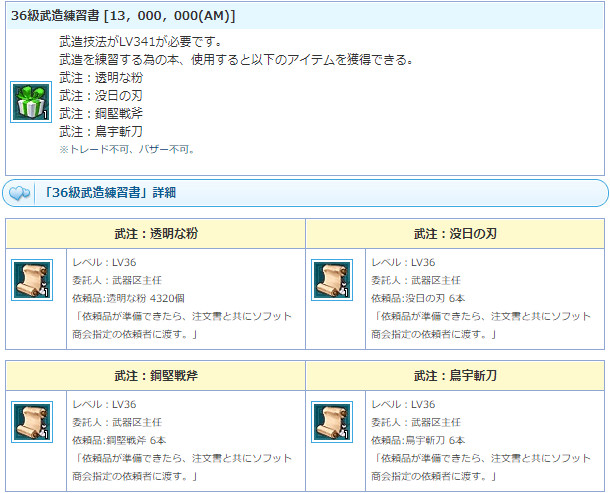Click the トレード不可、バザー不可 note

tap(127, 149)
